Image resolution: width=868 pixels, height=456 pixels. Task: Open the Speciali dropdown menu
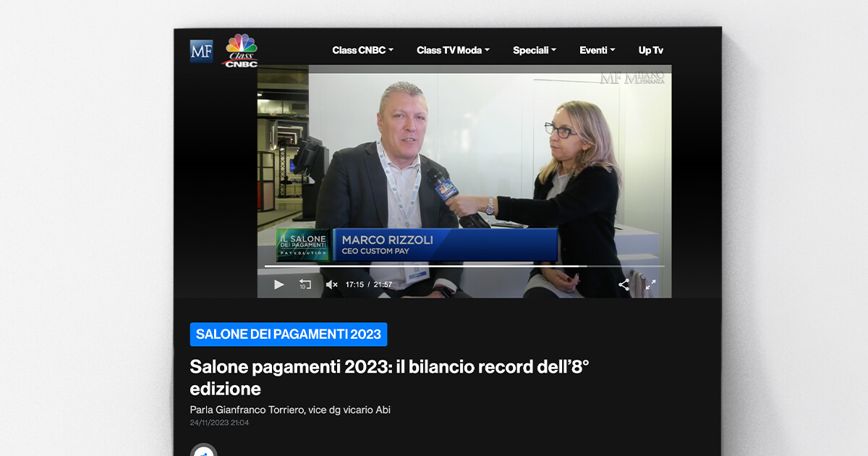point(535,50)
